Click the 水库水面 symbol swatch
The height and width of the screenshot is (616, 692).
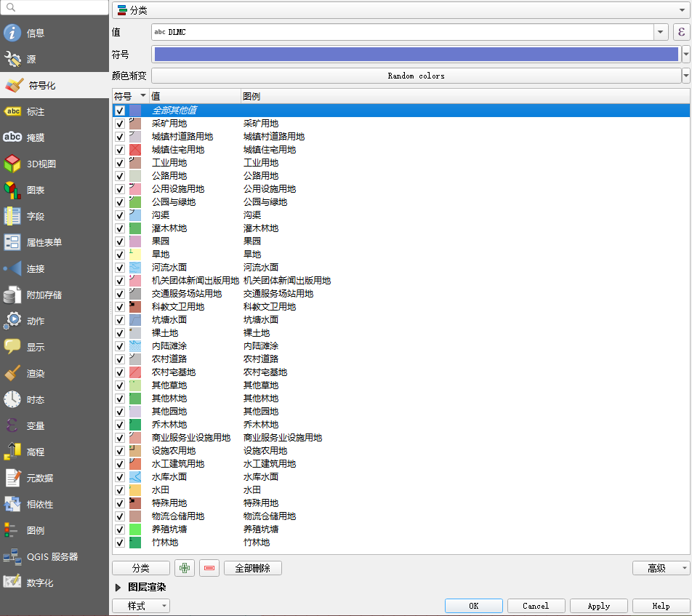(x=135, y=477)
